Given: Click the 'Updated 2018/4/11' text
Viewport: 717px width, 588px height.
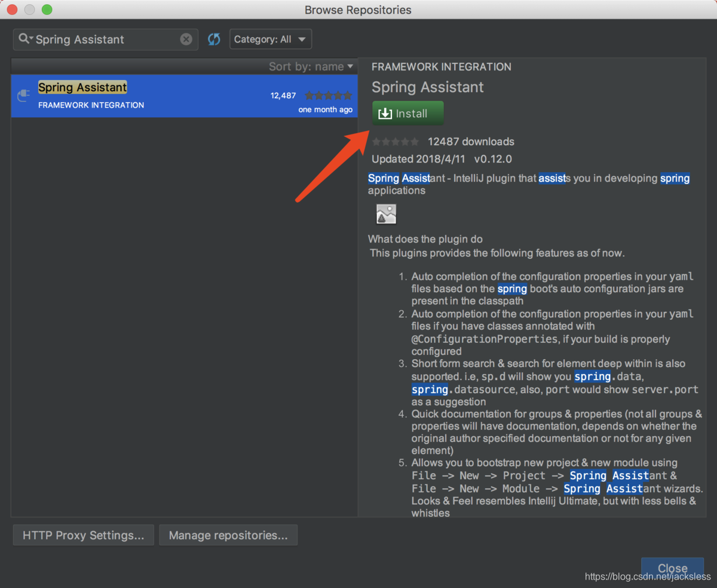Looking at the screenshot, I should (418, 159).
